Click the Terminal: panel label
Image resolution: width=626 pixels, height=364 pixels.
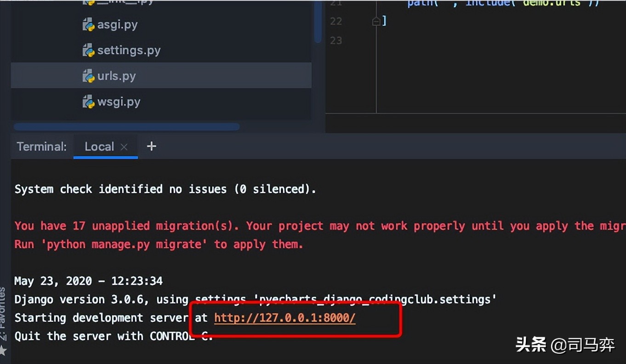(x=41, y=147)
